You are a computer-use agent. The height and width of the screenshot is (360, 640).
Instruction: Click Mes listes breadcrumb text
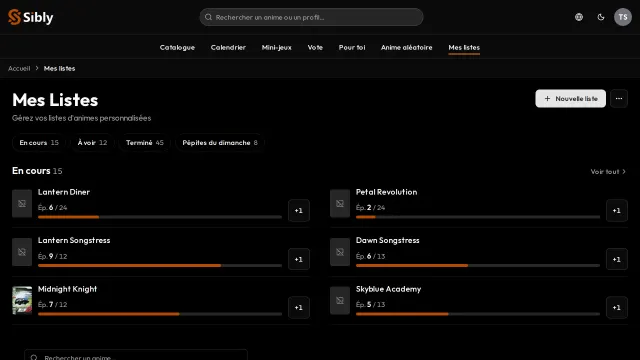pyautogui.click(x=59, y=68)
